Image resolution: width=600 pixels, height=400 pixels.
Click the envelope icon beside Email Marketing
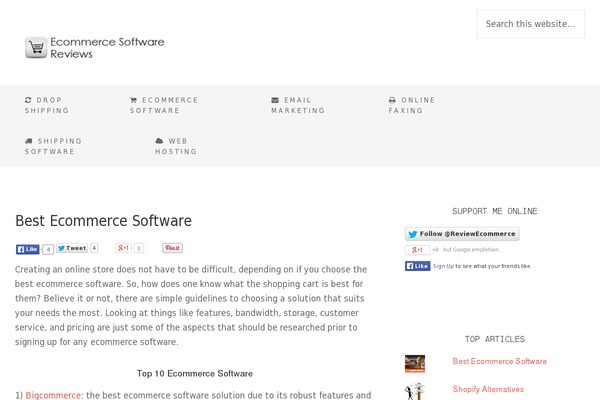point(275,100)
